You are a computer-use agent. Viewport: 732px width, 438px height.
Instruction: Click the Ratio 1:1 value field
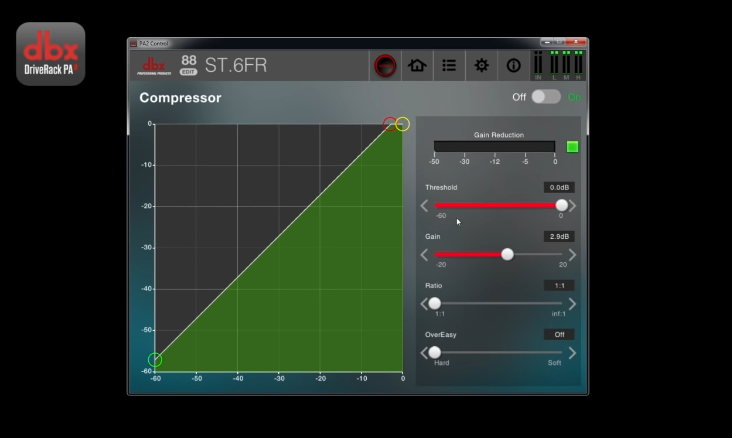pos(559,286)
